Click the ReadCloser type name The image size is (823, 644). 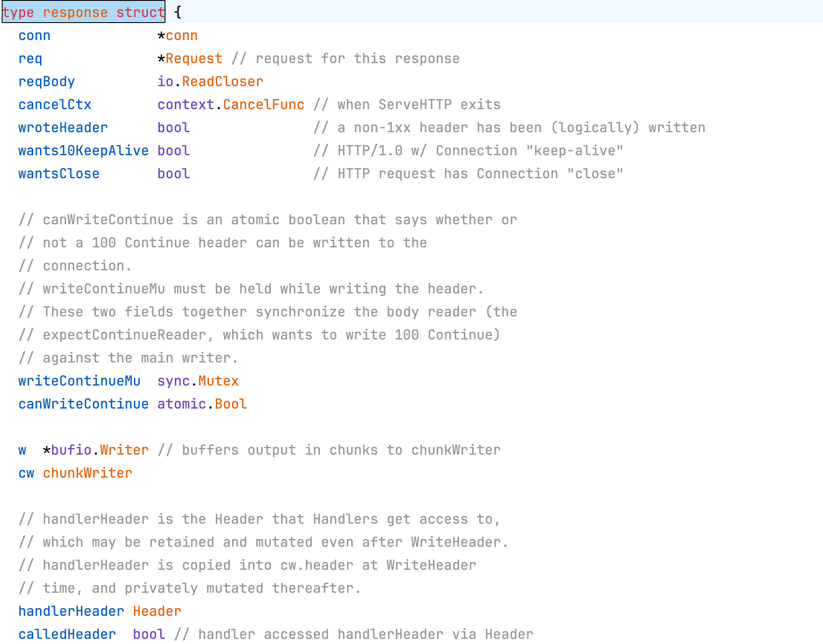(x=223, y=81)
